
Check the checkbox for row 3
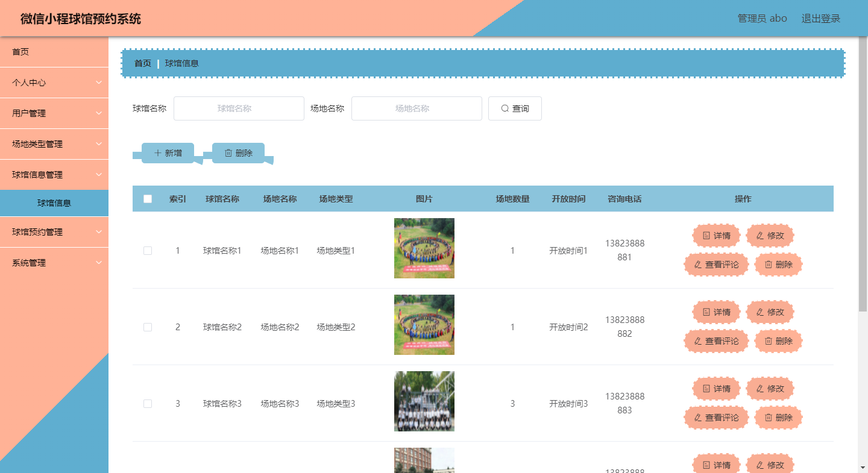148,404
